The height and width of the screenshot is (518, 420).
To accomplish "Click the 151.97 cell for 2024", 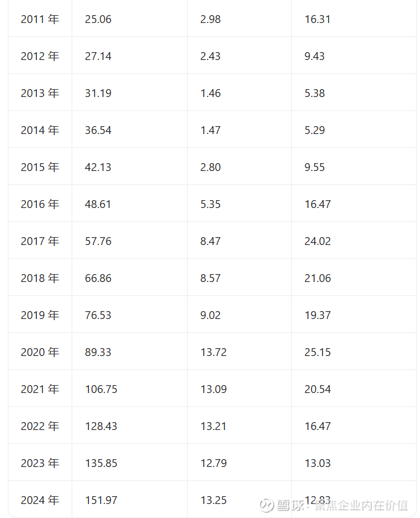I will (x=101, y=500).
